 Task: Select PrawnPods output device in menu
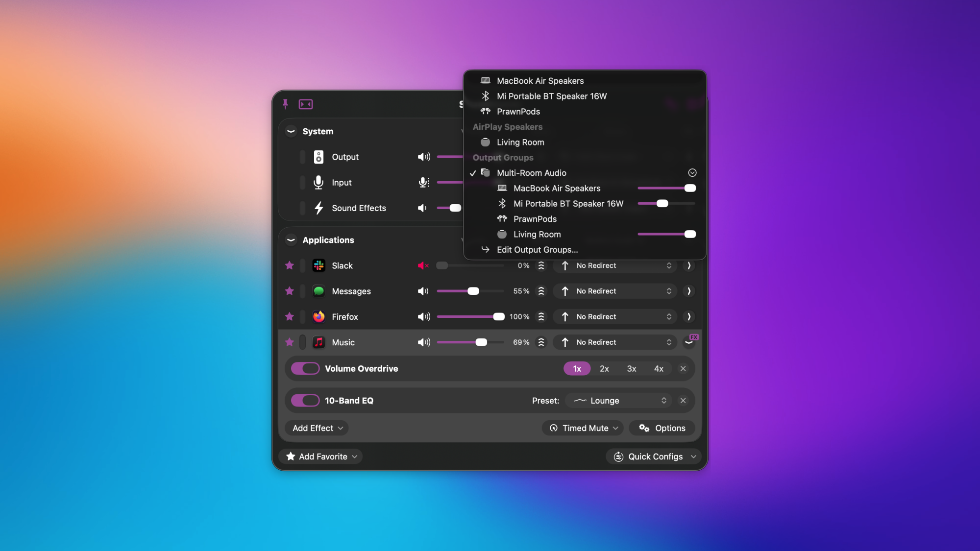518,112
